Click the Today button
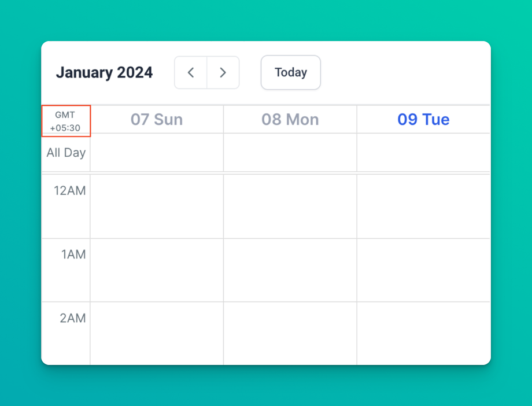The width and height of the screenshot is (532, 406). click(x=290, y=73)
